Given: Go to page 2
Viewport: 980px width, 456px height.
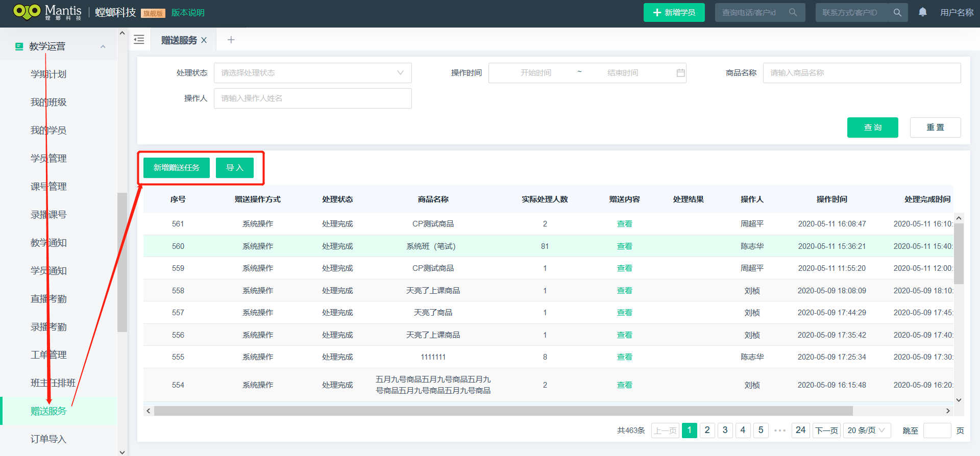Looking at the screenshot, I should tap(707, 430).
